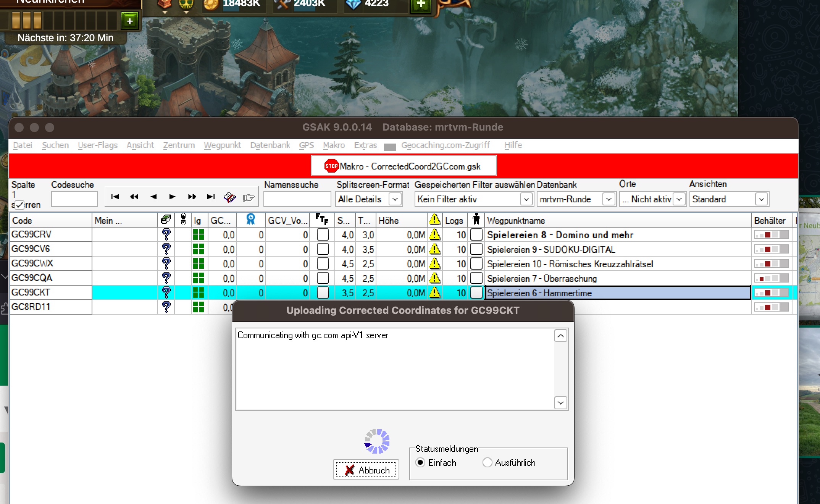Open the Datei menu
The height and width of the screenshot is (504, 820).
pyautogui.click(x=23, y=145)
